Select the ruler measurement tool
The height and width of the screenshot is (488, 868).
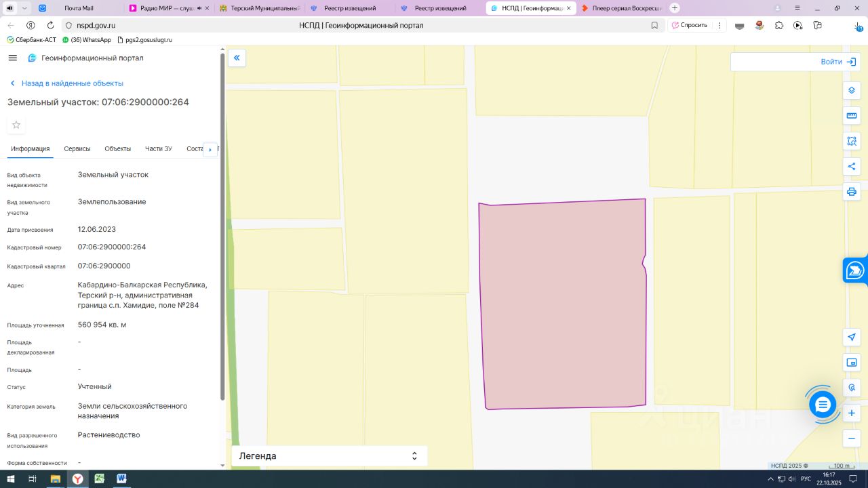click(x=852, y=116)
